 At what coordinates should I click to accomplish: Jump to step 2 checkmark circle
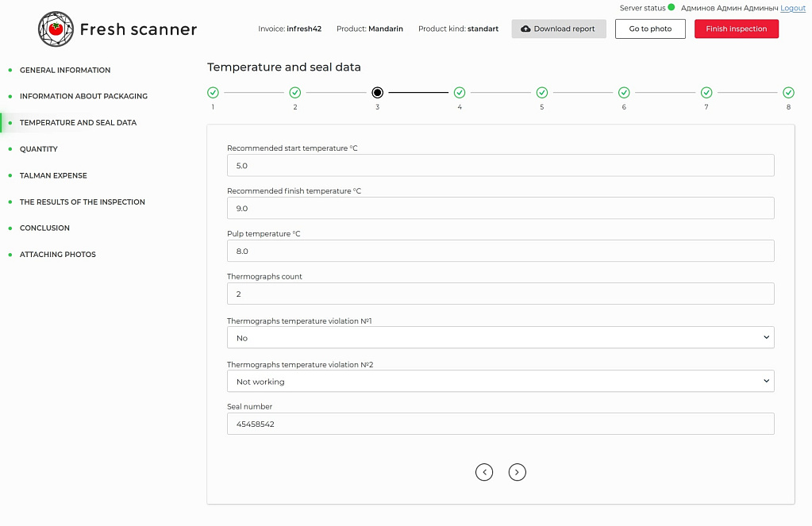[x=295, y=93]
